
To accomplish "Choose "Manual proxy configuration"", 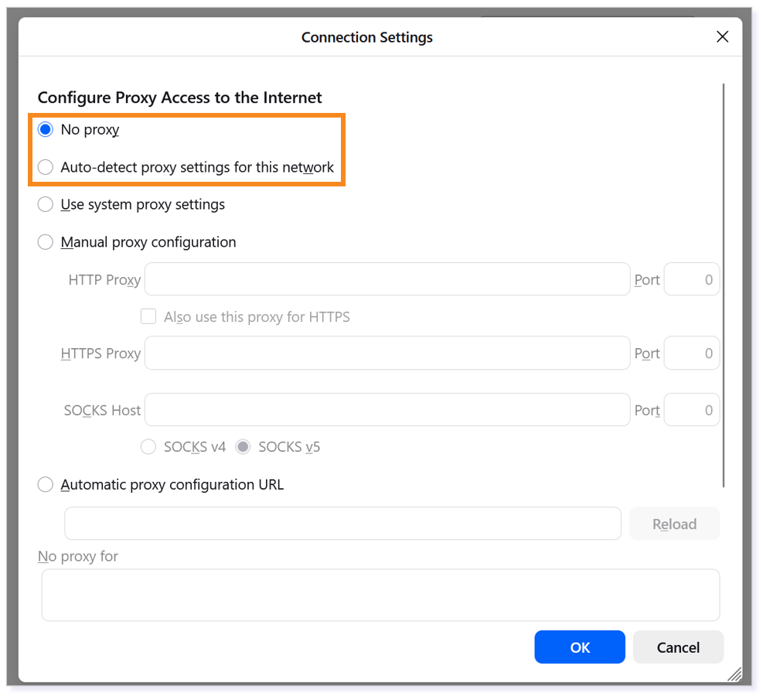I will [x=46, y=242].
